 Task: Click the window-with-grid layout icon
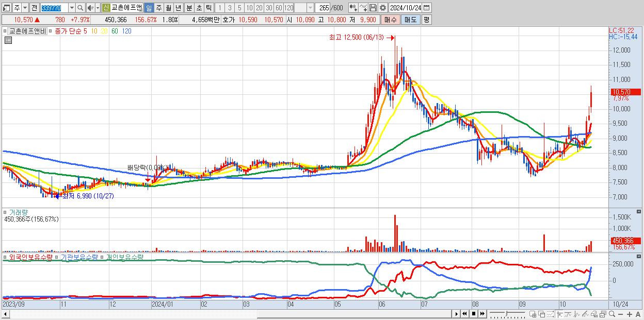[x=533, y=314]
